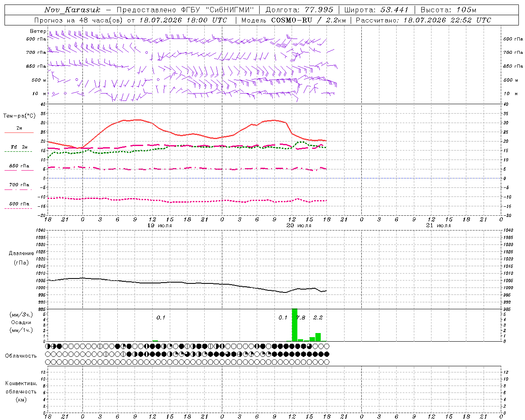Click the Ветер section label

click(x=38, y=31)
